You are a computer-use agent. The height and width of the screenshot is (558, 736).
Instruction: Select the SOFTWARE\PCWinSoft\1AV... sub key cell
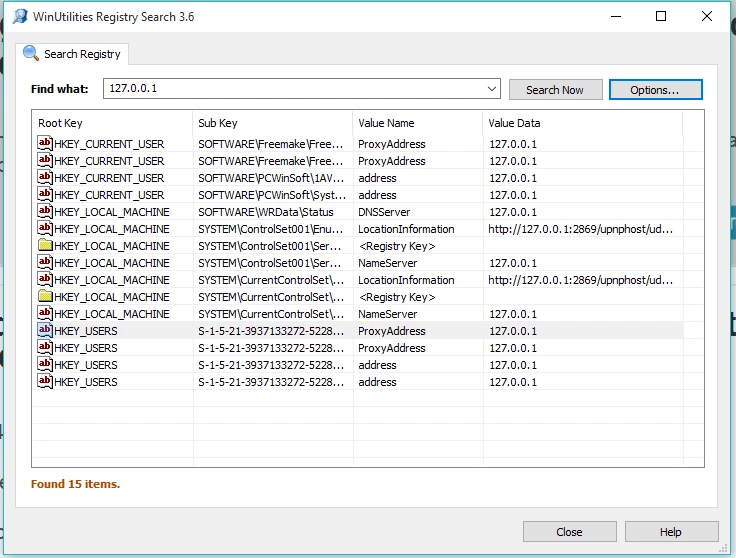[271, 178]
